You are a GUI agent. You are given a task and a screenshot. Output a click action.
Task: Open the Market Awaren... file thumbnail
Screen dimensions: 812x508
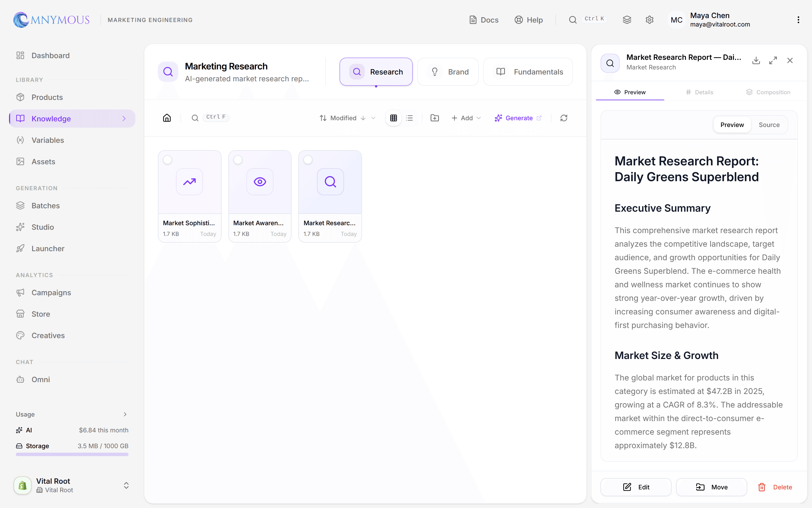point(260,182)
